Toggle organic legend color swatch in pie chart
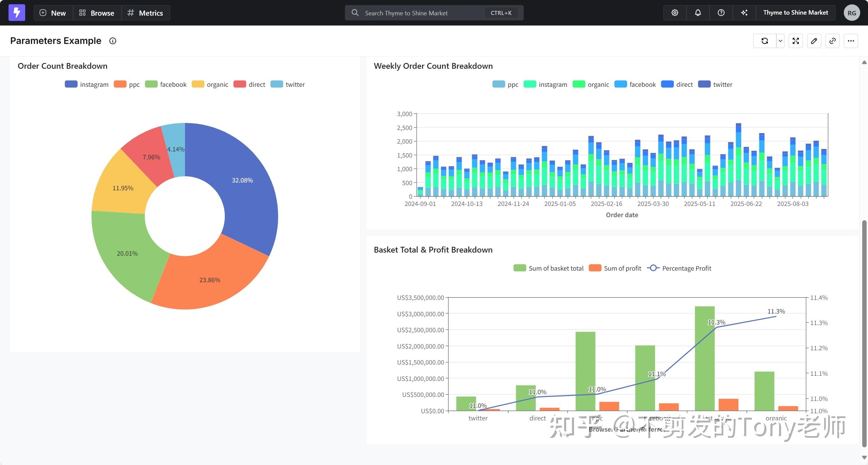The width and height of the screenshot is (868, 465). coord(198,84)
